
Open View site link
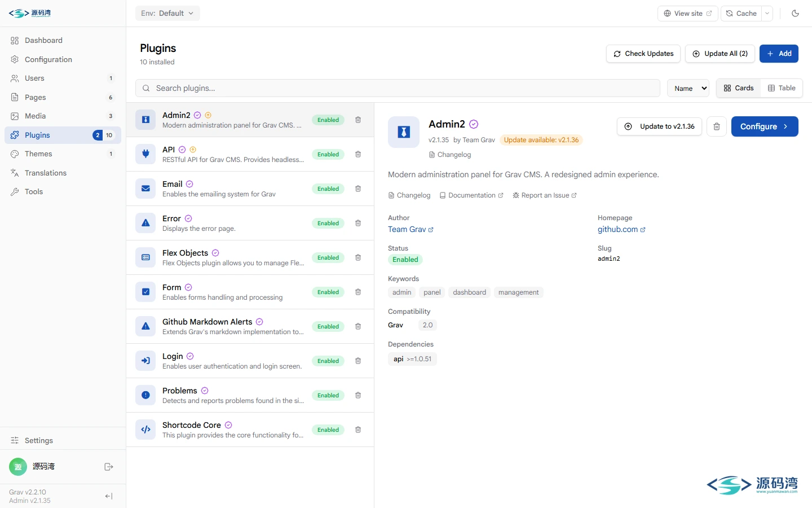coord(688,14)
